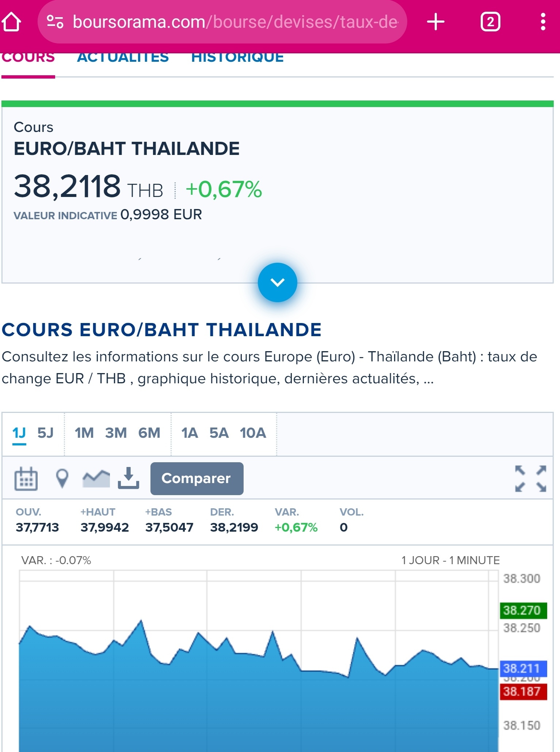Open the chart calendar date picker
Screen dimensions: 560x752
pos(26,478)
